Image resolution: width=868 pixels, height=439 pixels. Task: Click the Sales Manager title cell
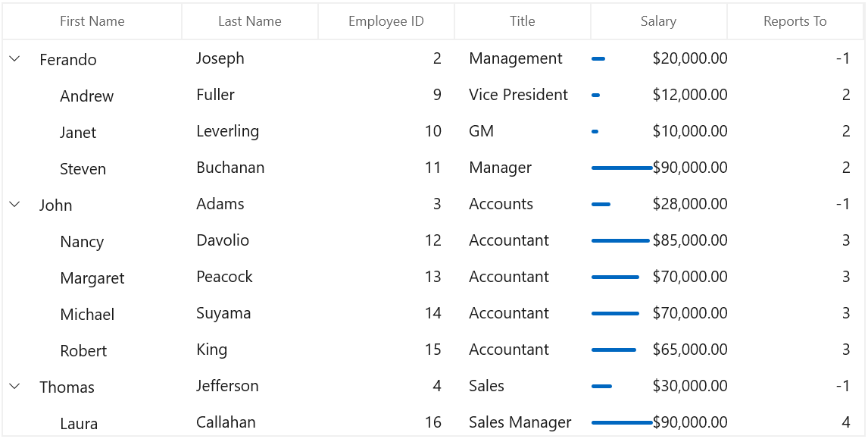tap(520, 422)
